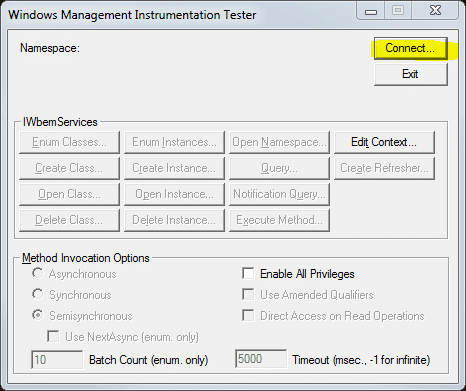This screenshot has height=391, width=466.
Task: Click the Delete Instance button
Action: [174, 220]
